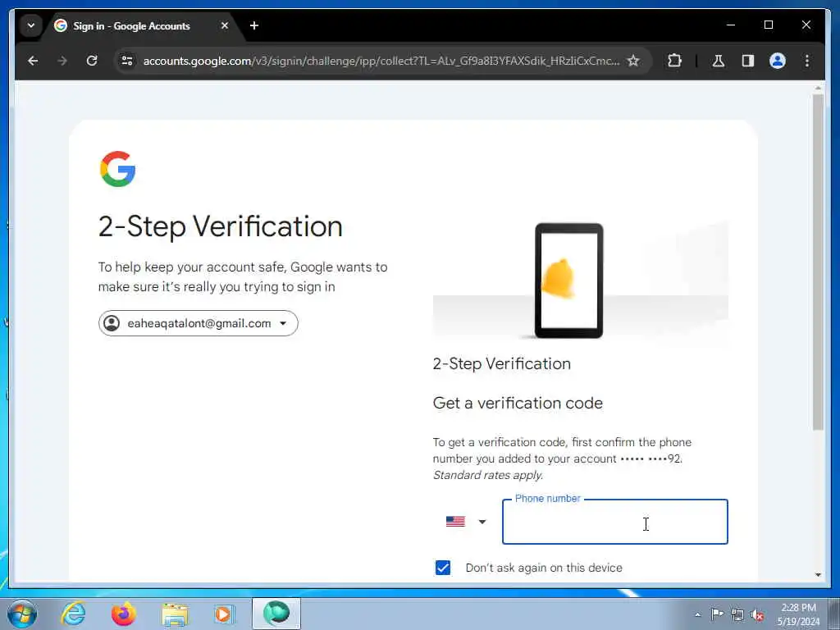Screen dimensions: 840x630
Task: Click the page scrollbar down arrow
Action: pos(818,574)
